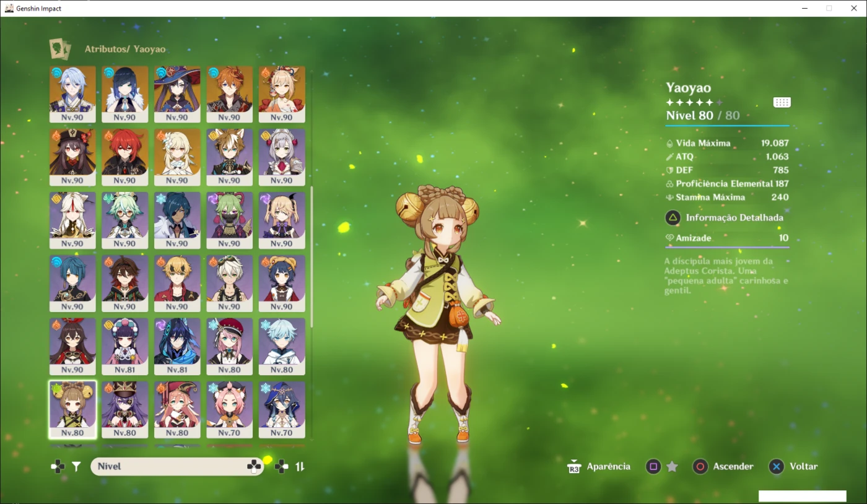Select Noelle portrait with maid headband
Screen dimensions: 867x504
click(282, 157)
